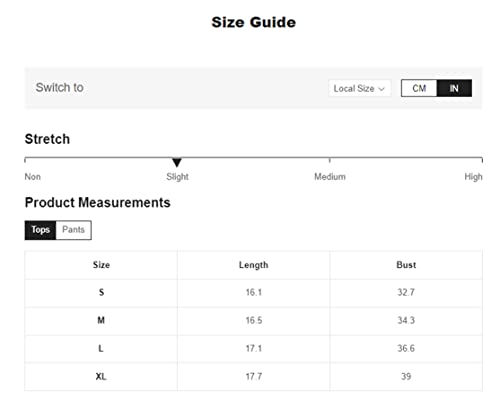
Task: Open the Local Size dropdown
Action: pyautogui.click(x=359, y=88)
